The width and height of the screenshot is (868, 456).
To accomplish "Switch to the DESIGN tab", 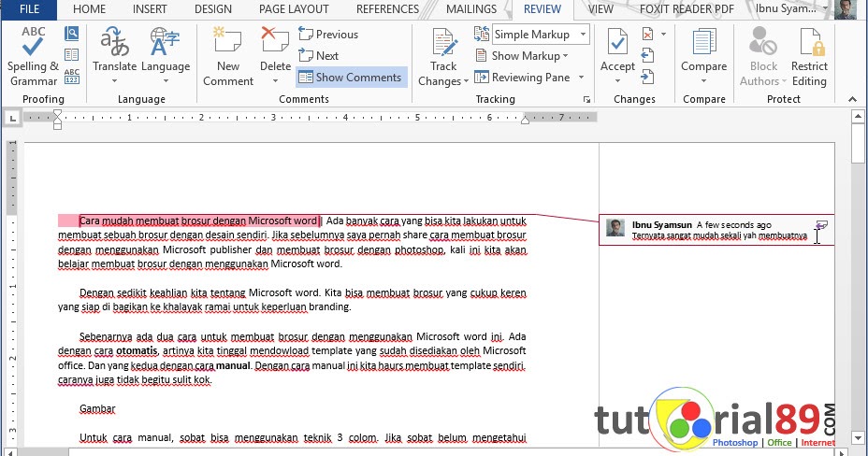I will click(x=213, y=9).
